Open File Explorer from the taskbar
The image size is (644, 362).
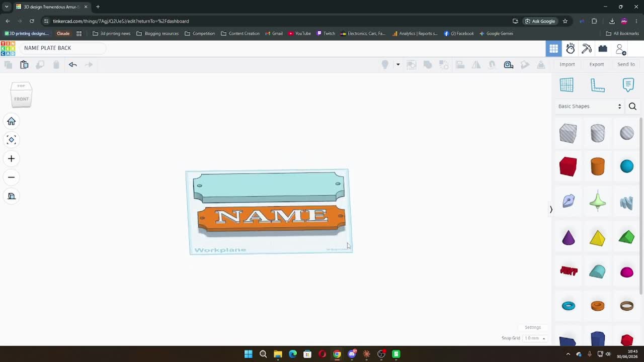[278, 354]
